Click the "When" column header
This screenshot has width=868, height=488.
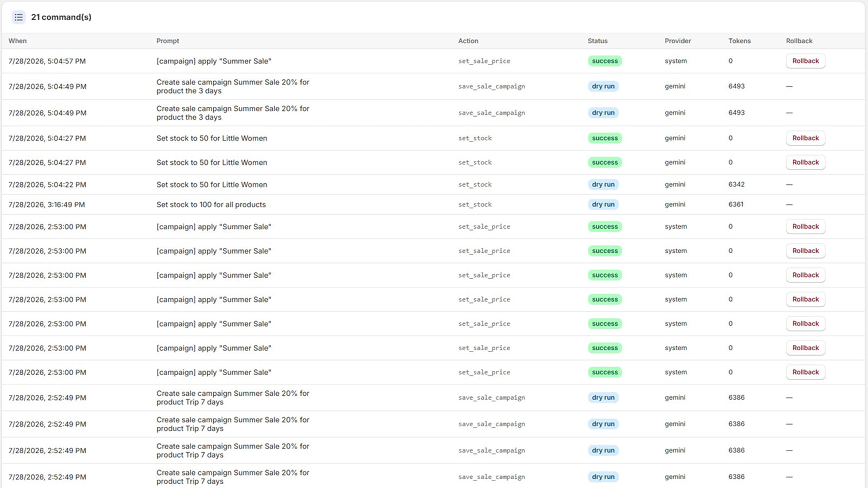tap(17, 41)
